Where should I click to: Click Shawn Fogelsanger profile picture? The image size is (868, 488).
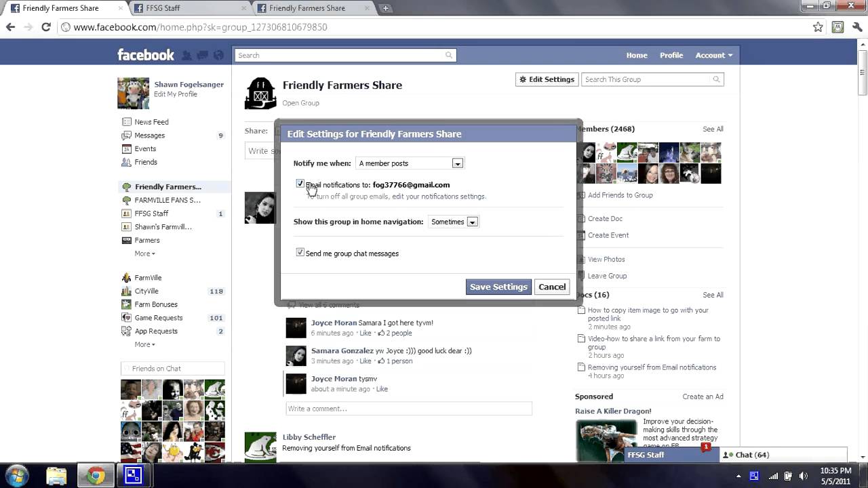pyautogui.click(x=133, y=93)
